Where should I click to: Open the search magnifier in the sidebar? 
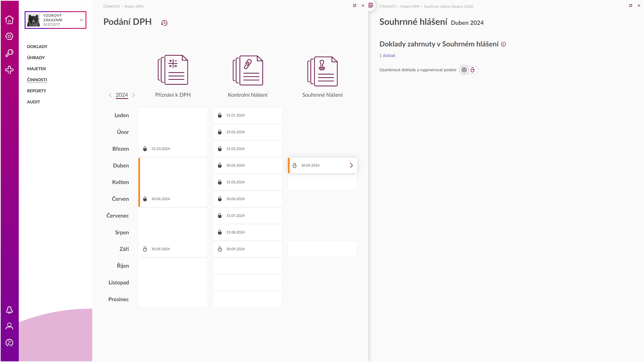9,53
